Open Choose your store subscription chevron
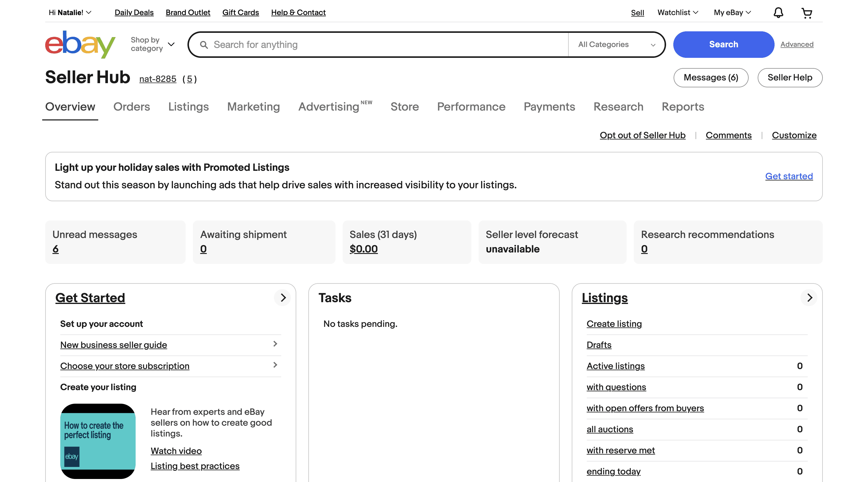868x482 pixels. (x=275, y=365)
